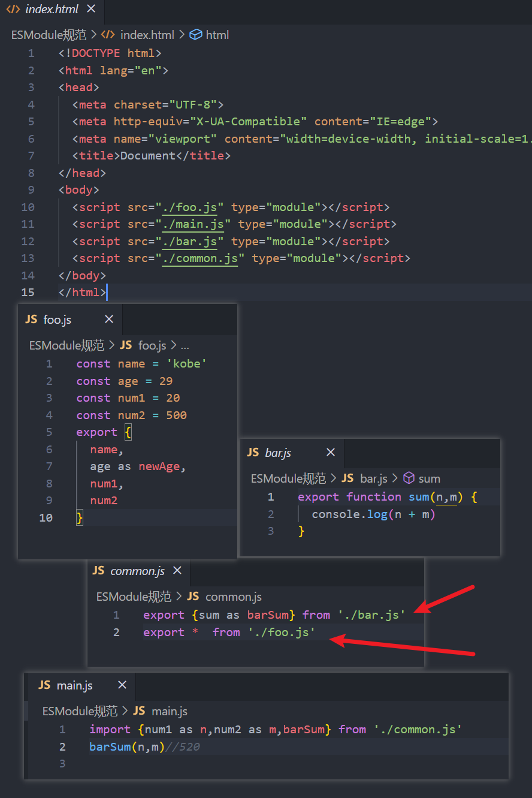Click the html symbol cube icon in breadcrumb

click(x=195, y=35)
